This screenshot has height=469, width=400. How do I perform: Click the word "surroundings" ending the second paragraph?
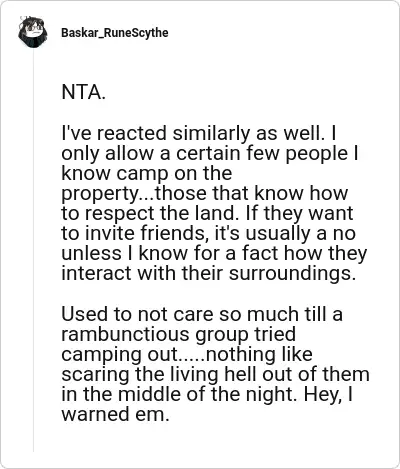pos(290,274)
